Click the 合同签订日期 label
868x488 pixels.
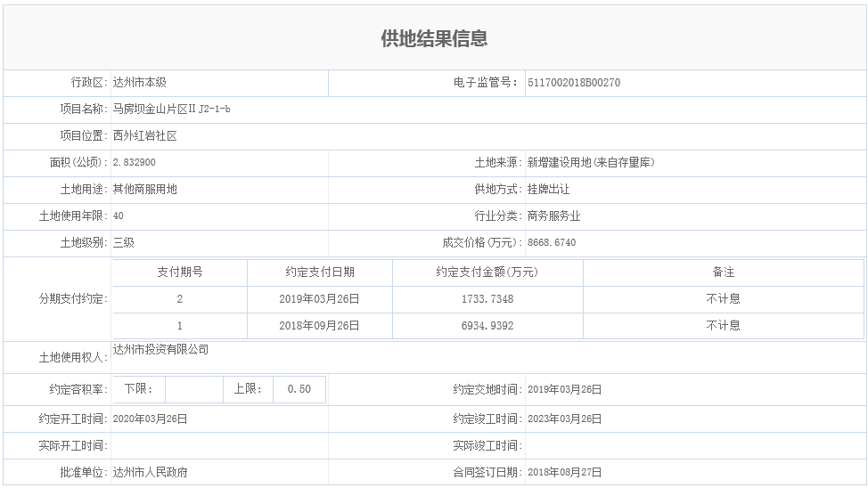tap(487, 472)
